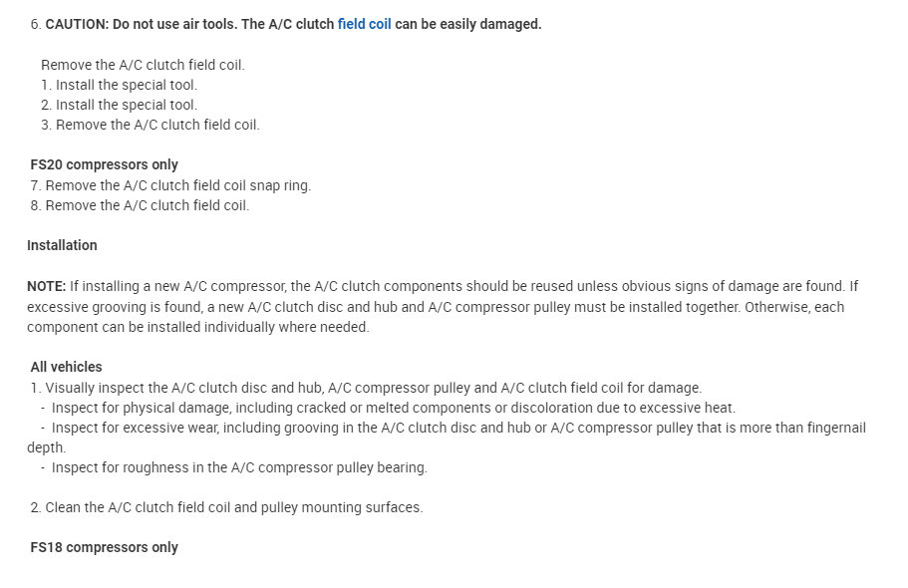Click the "FS18 compressors only" heading
908x588 pixels.
pos(104,547)
